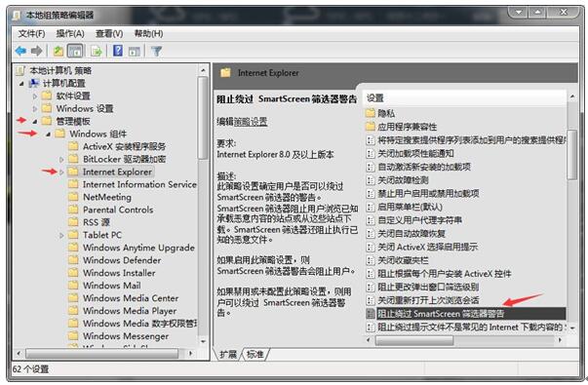
Task: Click tree pane vertical scrollbar thumb
Action: [x=203, y=118]
